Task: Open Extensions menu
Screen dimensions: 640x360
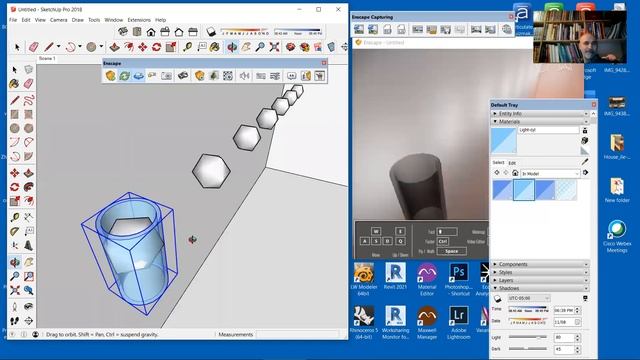Action: pos(139,20)
